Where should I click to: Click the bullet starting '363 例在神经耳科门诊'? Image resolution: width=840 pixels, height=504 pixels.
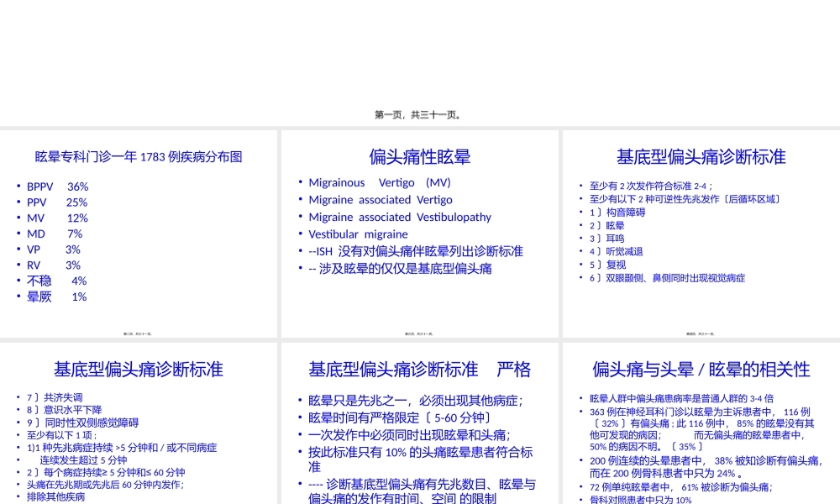pos(701,429)
